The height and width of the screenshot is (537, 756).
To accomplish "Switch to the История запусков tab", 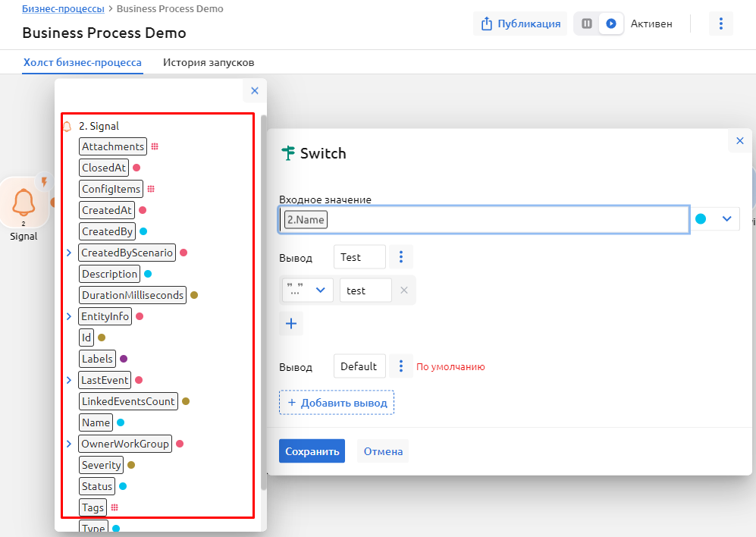I will coord(209,62).
